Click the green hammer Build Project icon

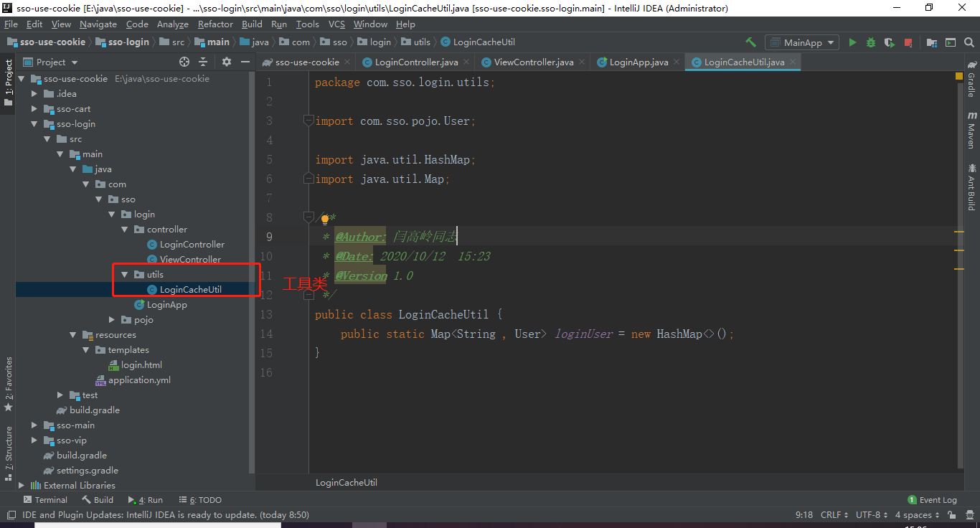(x=750, y=42)
